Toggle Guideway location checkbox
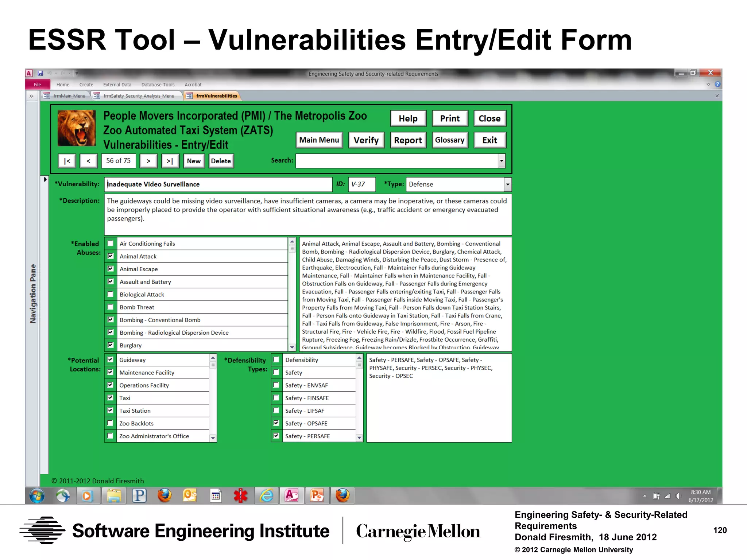 110,359
